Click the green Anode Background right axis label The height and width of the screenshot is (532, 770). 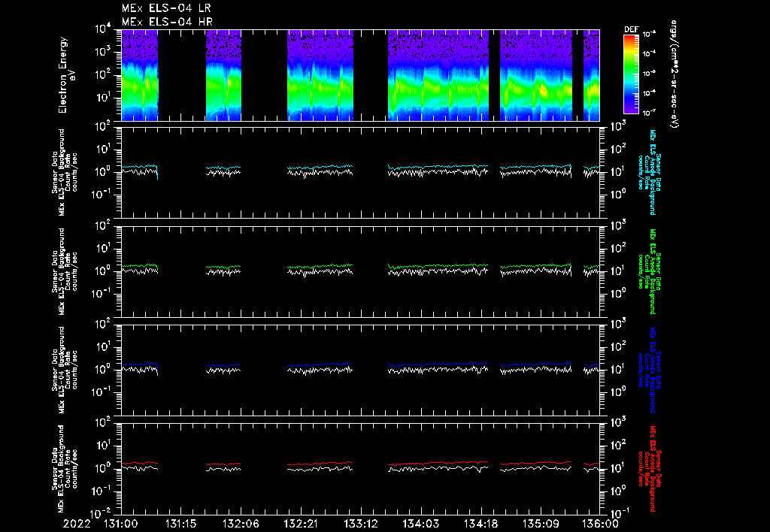650,271
